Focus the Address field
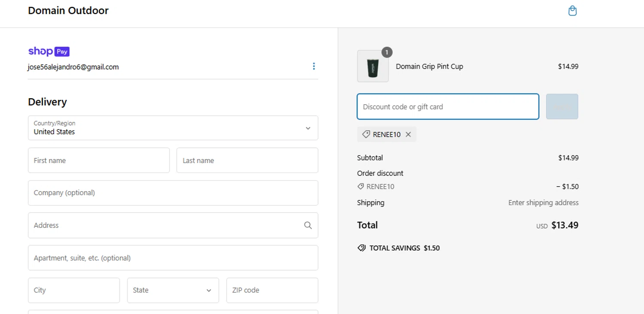 173,225
